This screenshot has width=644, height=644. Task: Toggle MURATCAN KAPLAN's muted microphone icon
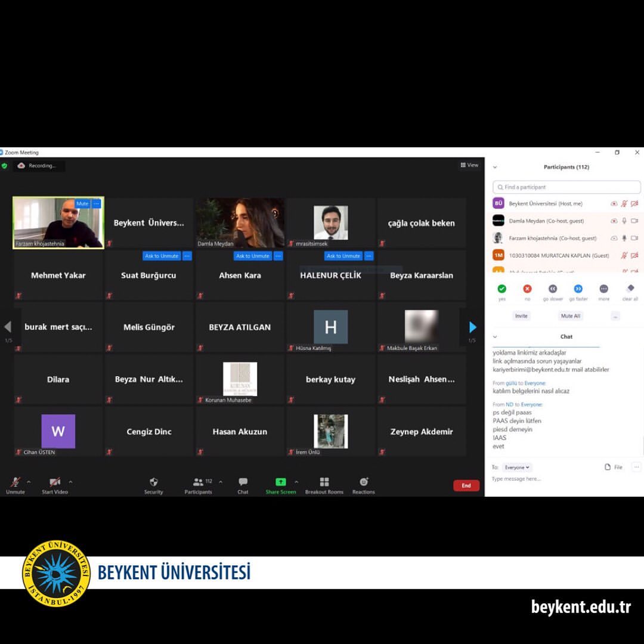624,255
